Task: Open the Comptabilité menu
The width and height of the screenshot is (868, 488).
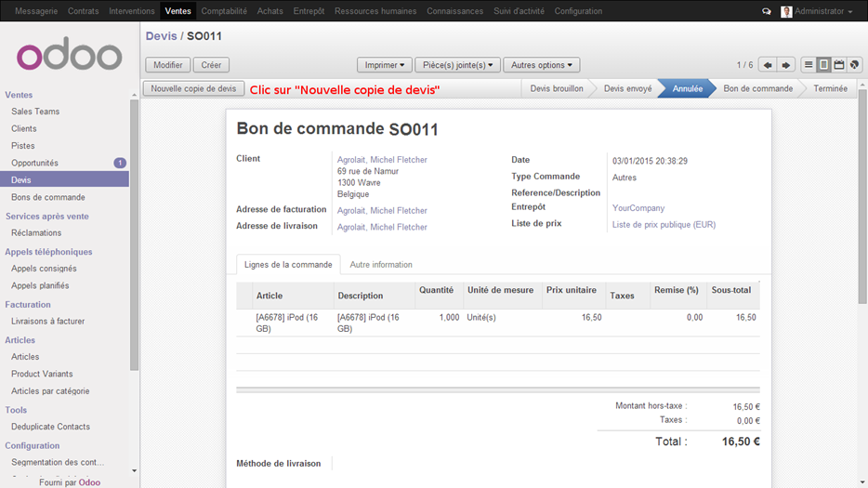Action: 224,11
